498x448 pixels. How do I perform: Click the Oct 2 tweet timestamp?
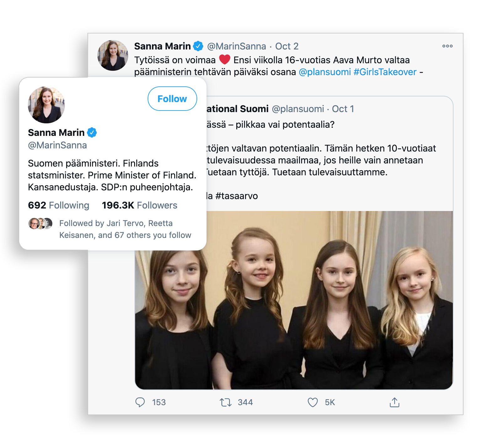point(287,46)
